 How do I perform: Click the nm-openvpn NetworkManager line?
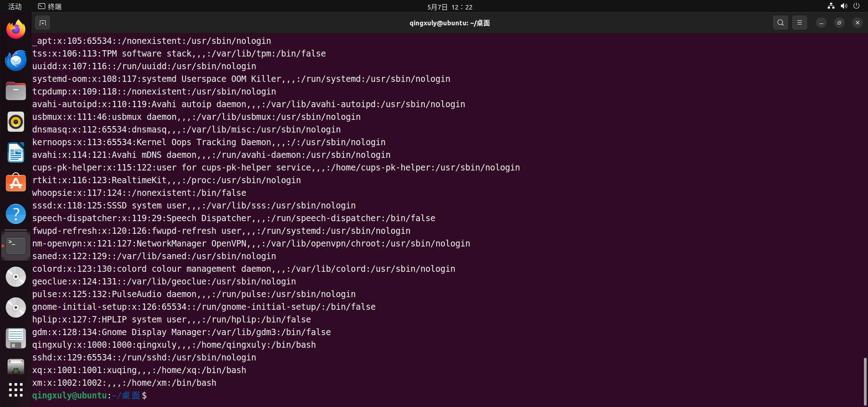(x=251, y=243)
